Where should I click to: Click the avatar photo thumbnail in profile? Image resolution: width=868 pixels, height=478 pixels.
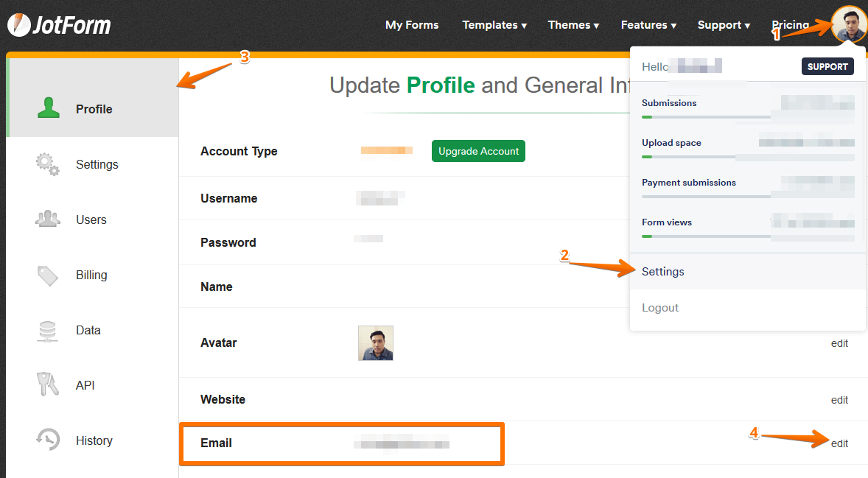pos(376,343)
